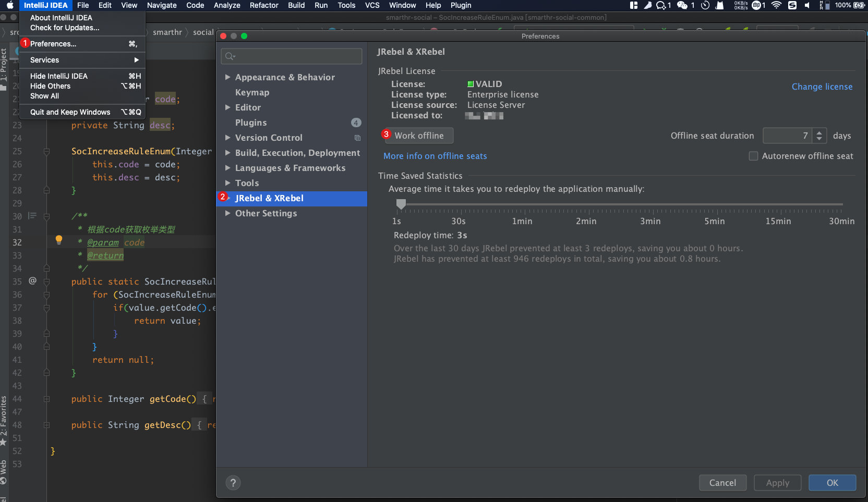
Task: Select Hide Others menu entry
Action: (x=82, y=86)
